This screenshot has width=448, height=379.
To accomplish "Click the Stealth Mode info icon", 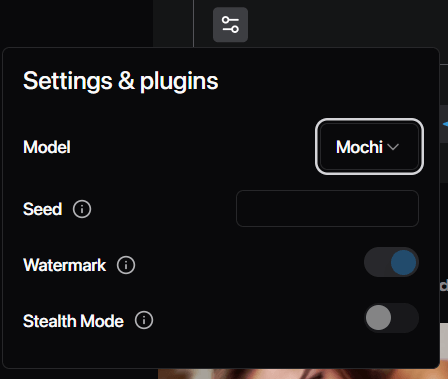I will (x=144, y=320).
